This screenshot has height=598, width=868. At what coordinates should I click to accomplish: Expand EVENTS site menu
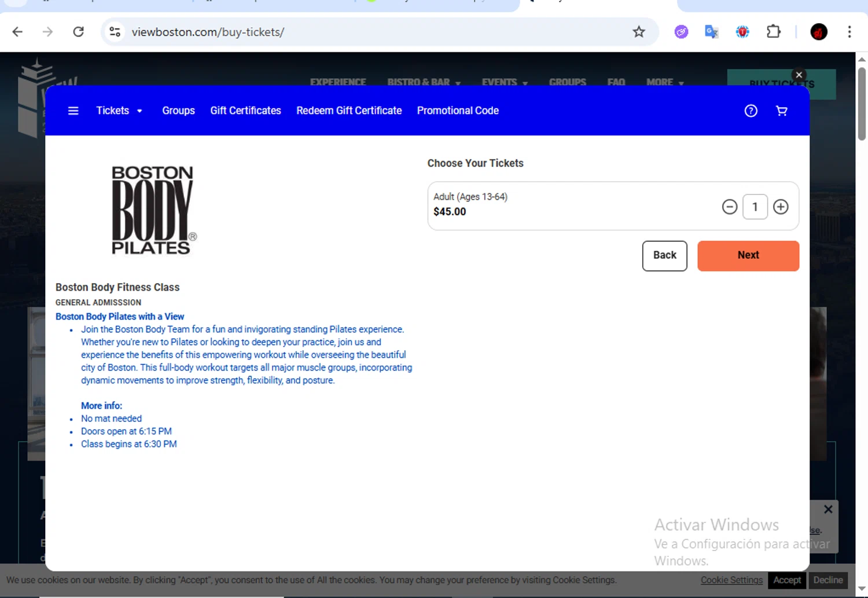pos(505,82)
